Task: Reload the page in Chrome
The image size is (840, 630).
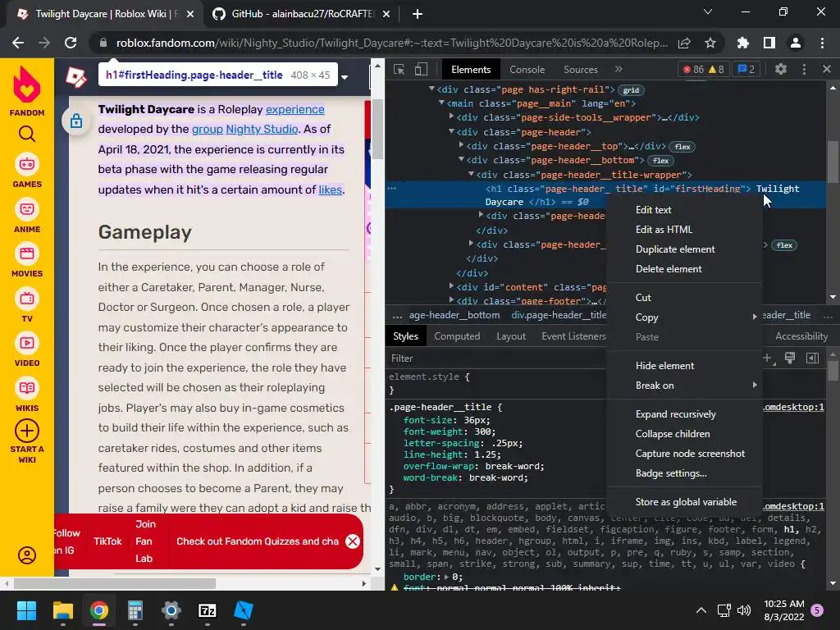Action: click(x=71, y=43)
